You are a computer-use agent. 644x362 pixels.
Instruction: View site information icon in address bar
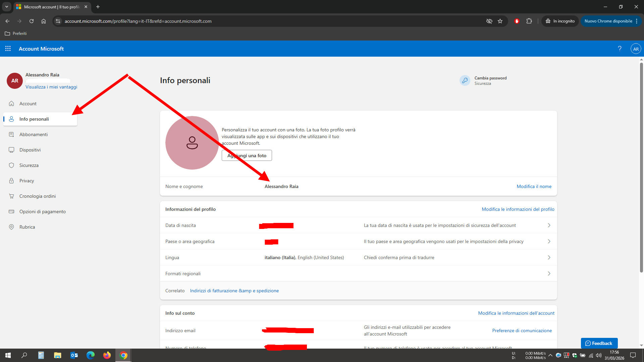(x=58, y=21)
